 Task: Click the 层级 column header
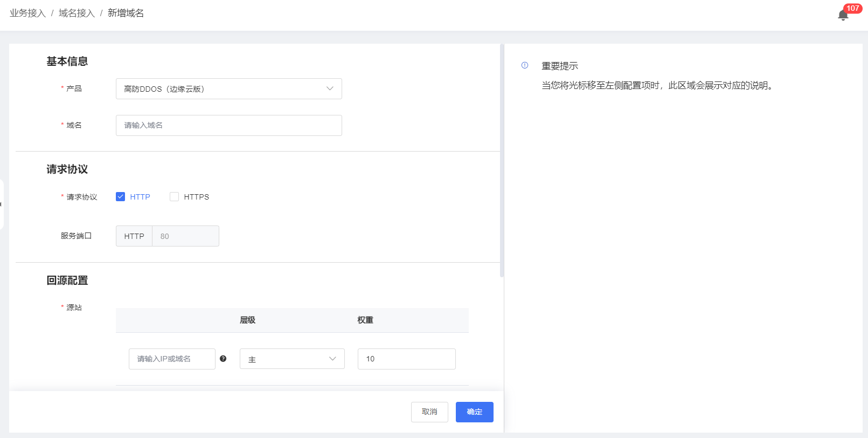(x=247, y=320)
